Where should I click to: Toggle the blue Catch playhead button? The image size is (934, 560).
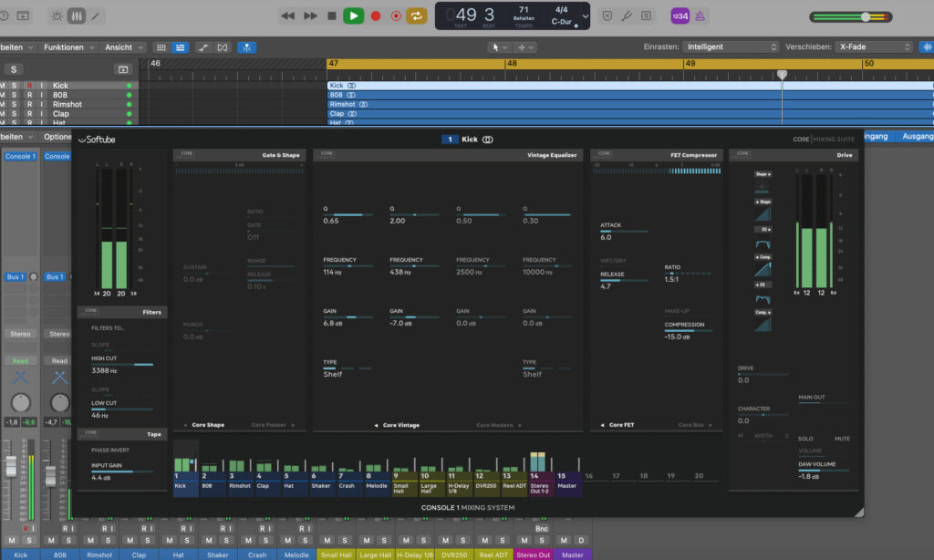246,47
